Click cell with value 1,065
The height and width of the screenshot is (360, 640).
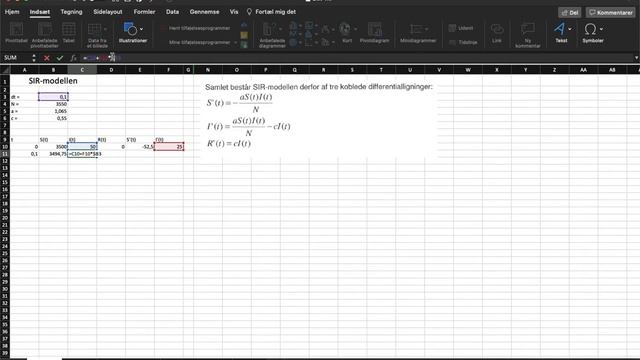click(x=53, y=111)
